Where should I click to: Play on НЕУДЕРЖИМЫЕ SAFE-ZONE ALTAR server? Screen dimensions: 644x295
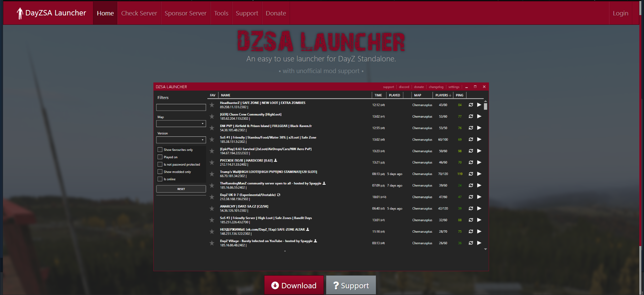479,231
